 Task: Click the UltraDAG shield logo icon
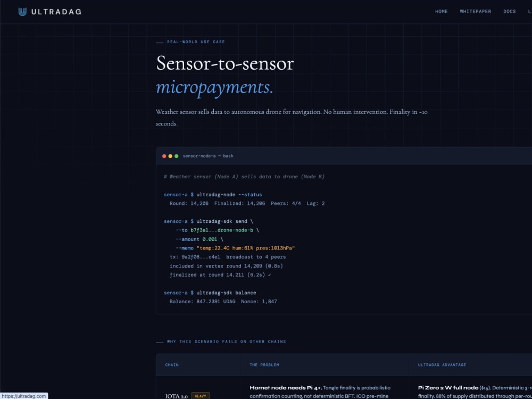pyautogui.click(x=22, y=12)
